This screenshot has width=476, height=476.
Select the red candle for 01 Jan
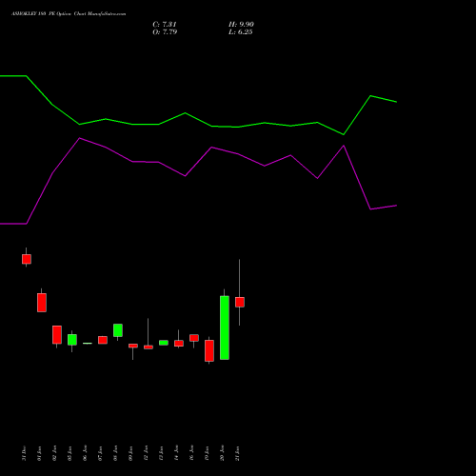point(42,303)
